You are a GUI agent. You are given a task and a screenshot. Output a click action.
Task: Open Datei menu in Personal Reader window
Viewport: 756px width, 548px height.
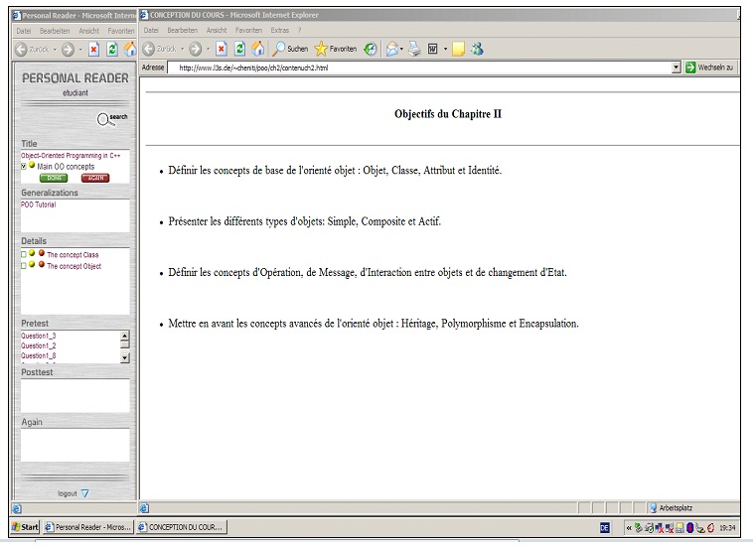point(24,31)
